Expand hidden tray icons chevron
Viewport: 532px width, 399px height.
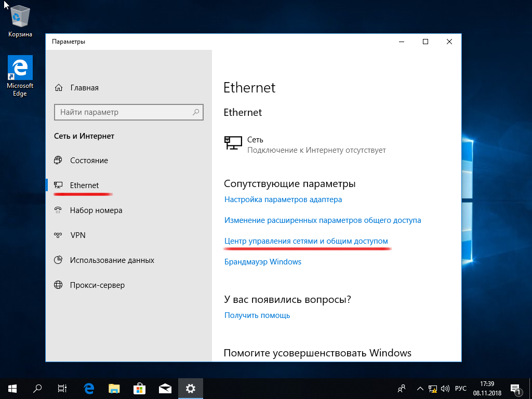pos(420,389)
